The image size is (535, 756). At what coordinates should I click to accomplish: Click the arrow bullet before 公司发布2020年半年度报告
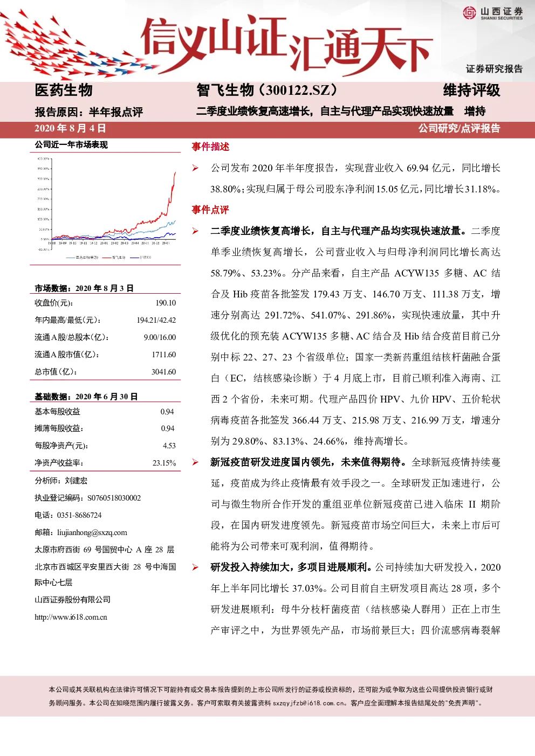(195, 168)
